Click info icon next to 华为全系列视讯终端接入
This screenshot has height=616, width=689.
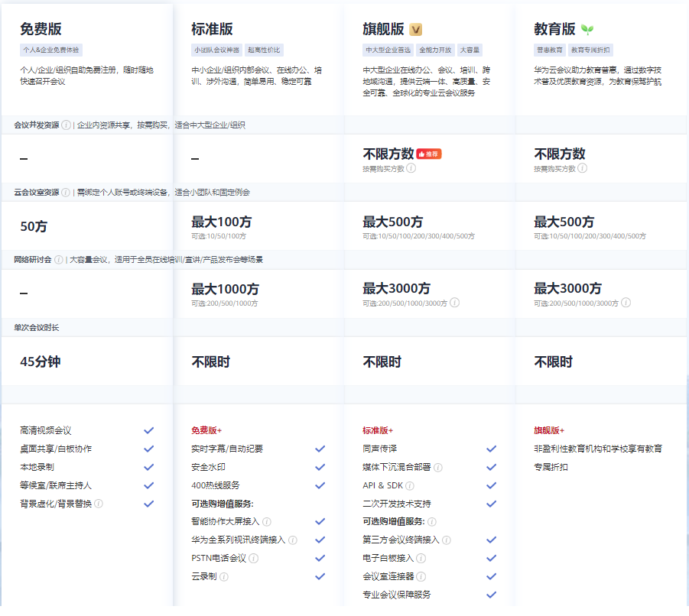pos(293,540)
